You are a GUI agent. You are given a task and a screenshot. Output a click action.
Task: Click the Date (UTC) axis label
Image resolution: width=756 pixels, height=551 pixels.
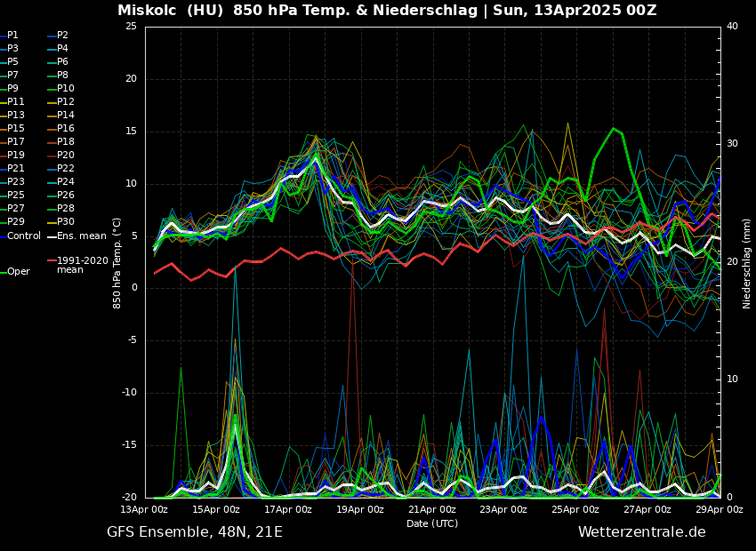coord(432,524)
